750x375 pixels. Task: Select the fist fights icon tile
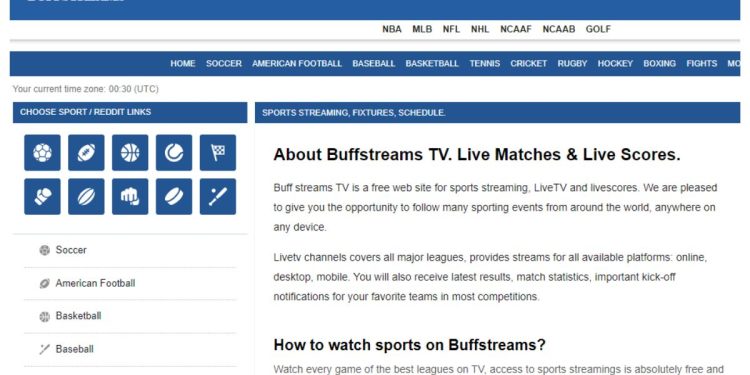[130, 197]
